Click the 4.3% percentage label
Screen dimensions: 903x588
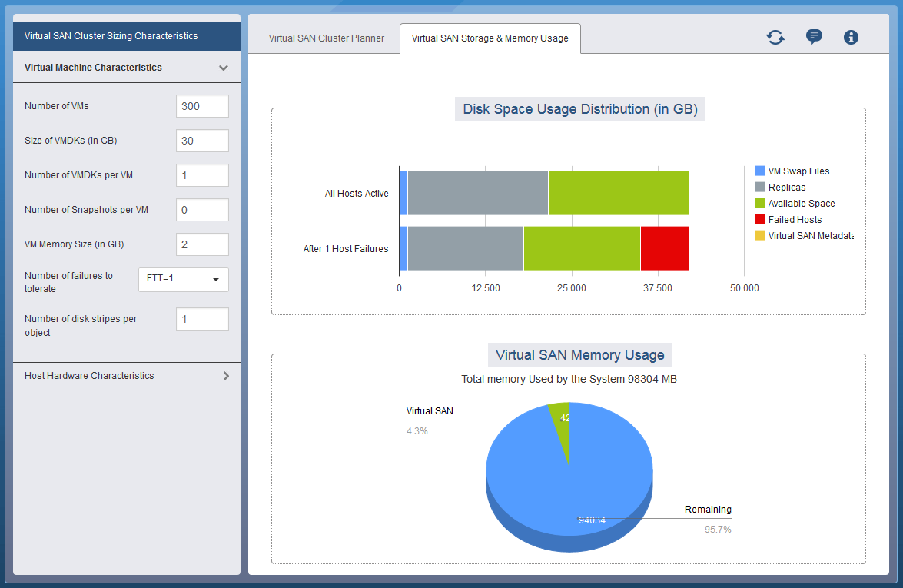[417, 430]
